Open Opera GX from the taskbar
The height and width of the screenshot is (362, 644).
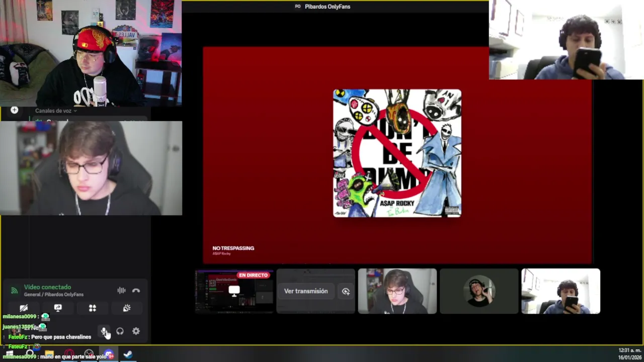click(x=69, y=355)
